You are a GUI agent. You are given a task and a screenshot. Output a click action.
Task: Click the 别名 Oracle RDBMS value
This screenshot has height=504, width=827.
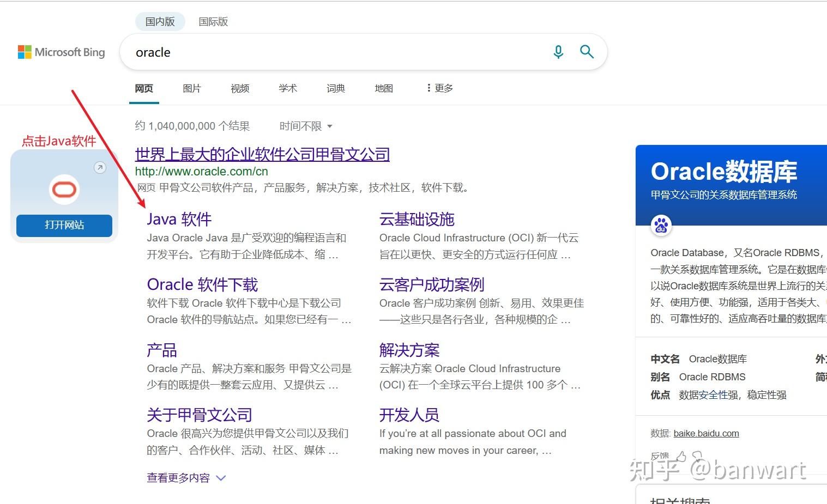click(x=712, y=377)
